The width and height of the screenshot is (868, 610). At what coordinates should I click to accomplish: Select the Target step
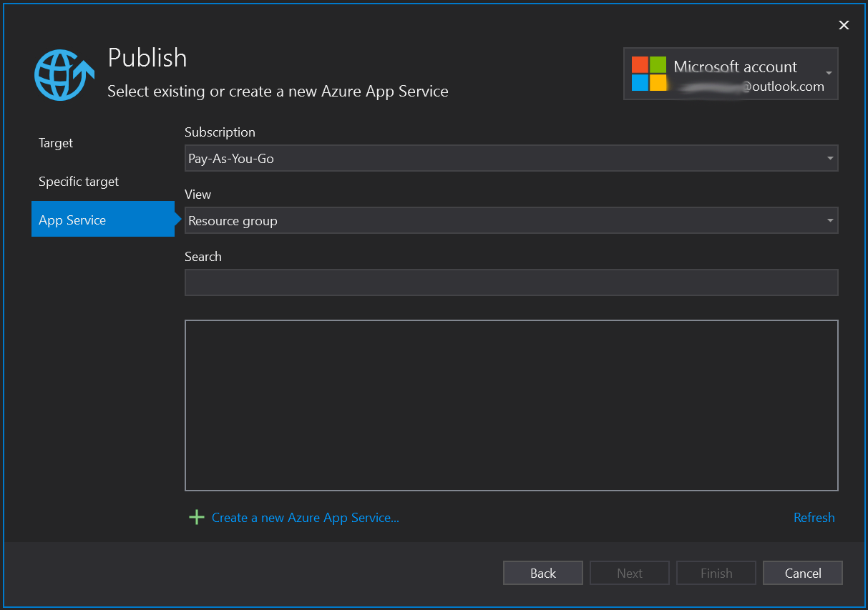pyautogui.click(x=56, y=143)
